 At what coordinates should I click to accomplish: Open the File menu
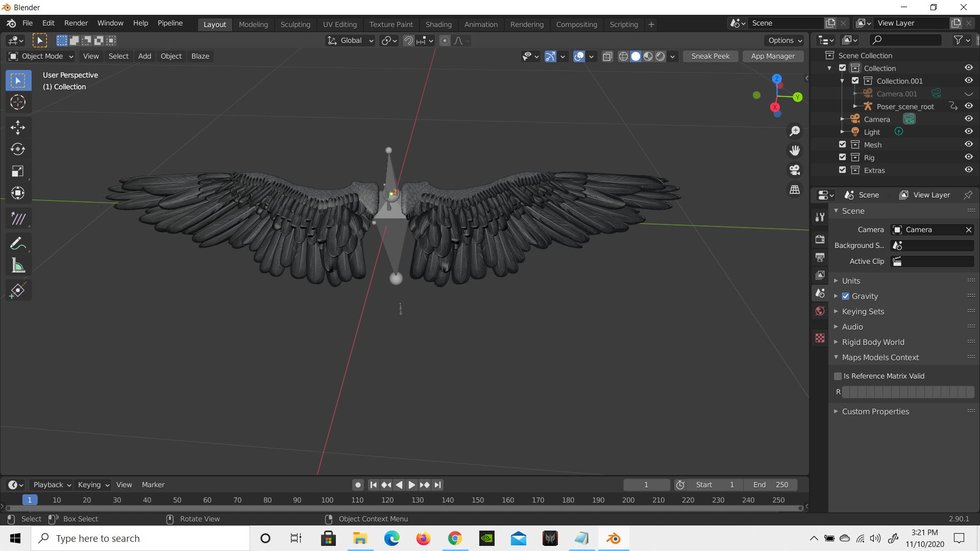tap(28, 23)
